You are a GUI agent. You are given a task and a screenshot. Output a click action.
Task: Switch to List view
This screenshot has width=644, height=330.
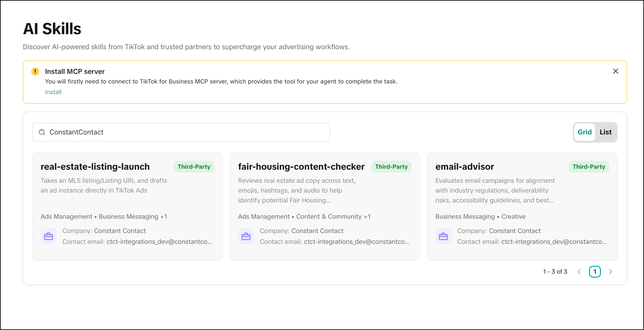(605, 132)
